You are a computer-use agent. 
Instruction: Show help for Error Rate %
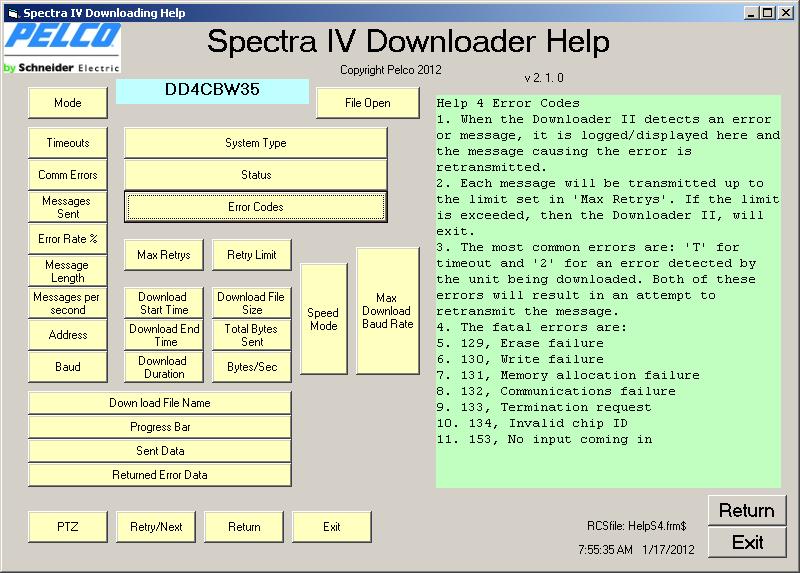point(68,239)
